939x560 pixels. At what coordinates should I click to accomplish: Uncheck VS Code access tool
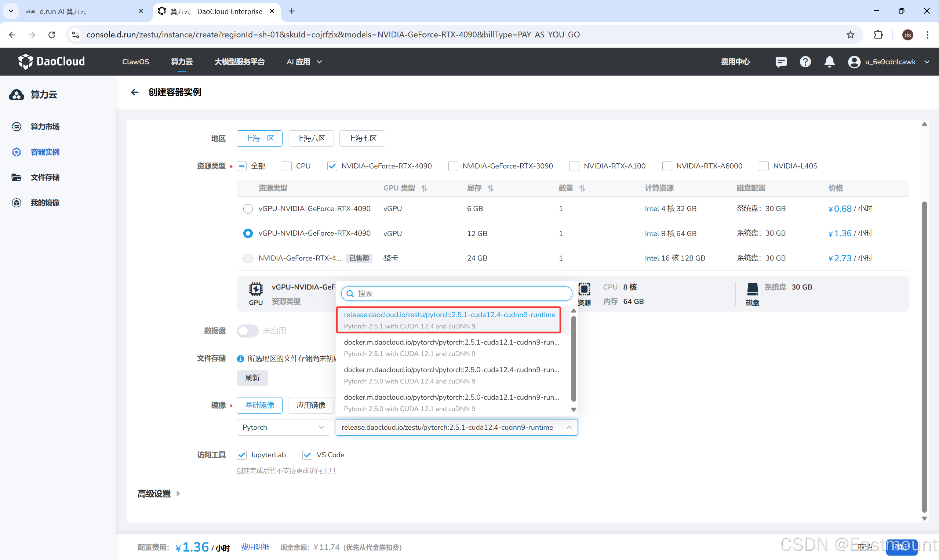coord(307,455)
